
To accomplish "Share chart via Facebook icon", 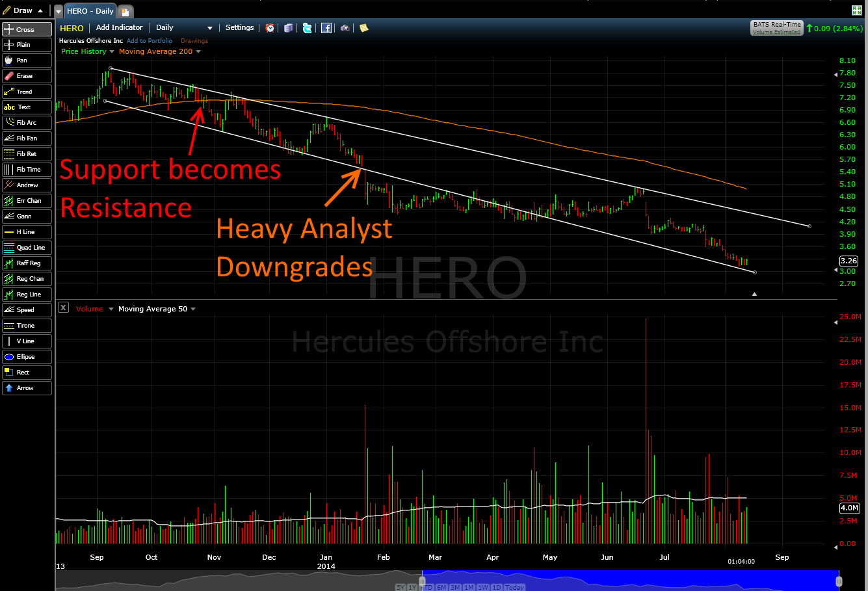I will pos(326,28).
